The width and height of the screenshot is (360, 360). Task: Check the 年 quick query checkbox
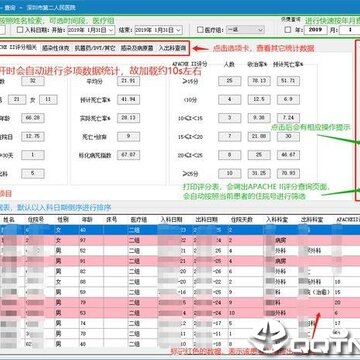click(288, 30)
